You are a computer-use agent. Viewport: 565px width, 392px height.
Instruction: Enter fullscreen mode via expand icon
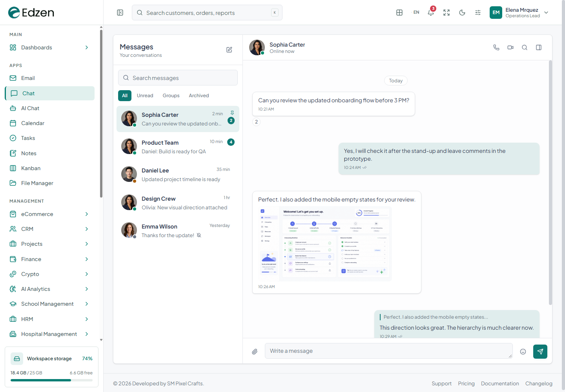(447, 13)
